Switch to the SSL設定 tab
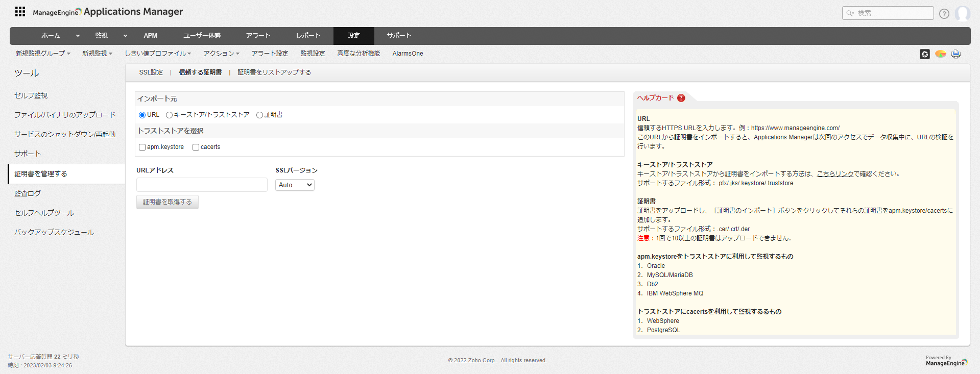The height and width of the screenshot is (374, 980). [x=151, y=72]
